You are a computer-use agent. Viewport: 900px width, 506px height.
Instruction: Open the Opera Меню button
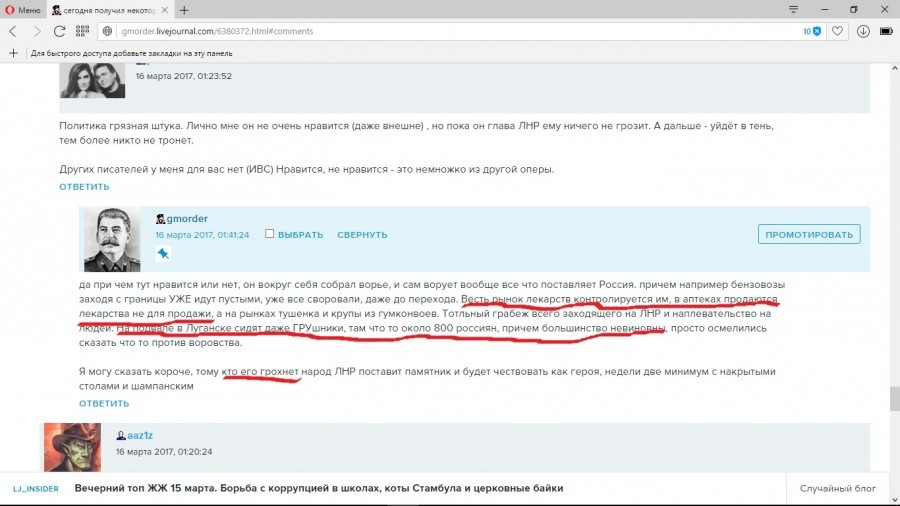22,9
